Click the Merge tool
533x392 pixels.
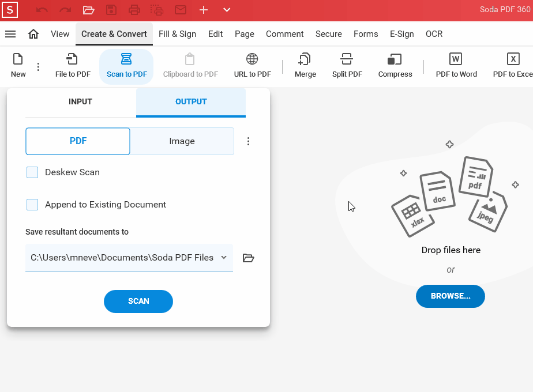(305, 66)
